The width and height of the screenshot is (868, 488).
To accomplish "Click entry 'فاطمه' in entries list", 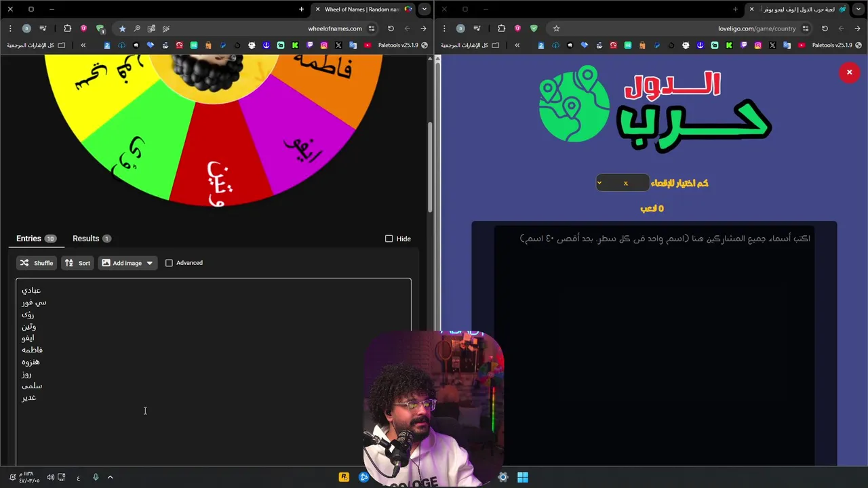I will pos(32,350).
